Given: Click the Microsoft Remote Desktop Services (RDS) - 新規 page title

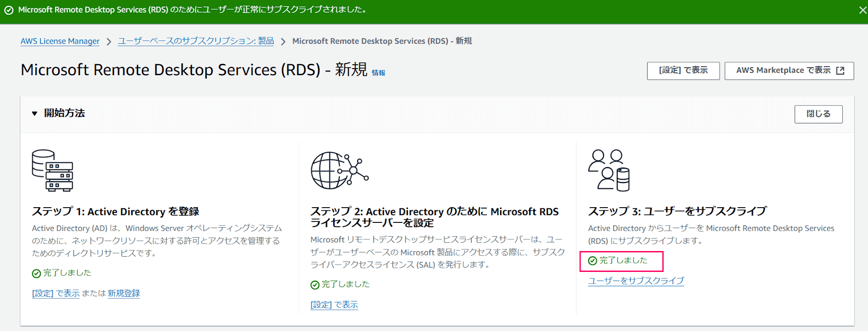Looking at the screenshot, I should [194, 70].
